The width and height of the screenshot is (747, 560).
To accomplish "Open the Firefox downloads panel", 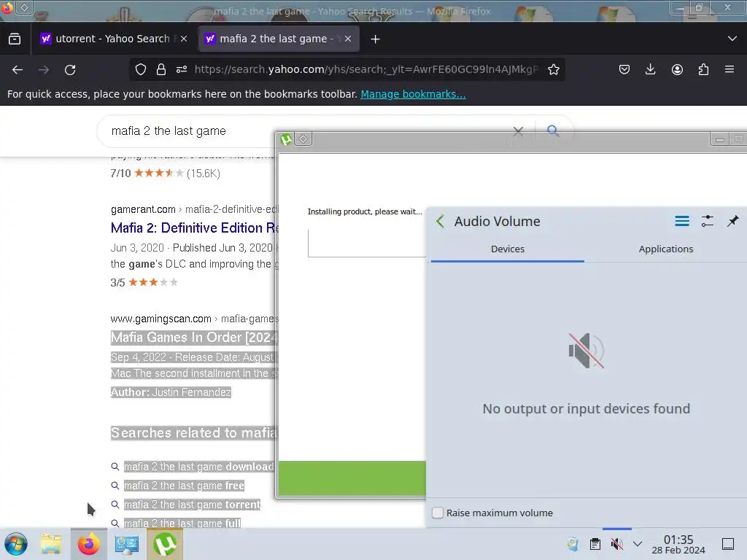I will (x=650, y=69).
